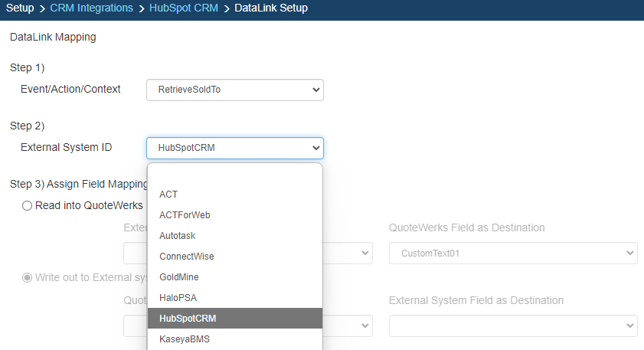Select the Write out to External system radio
This screenshot has width=644, height=350.
click(x=28, y=277)
